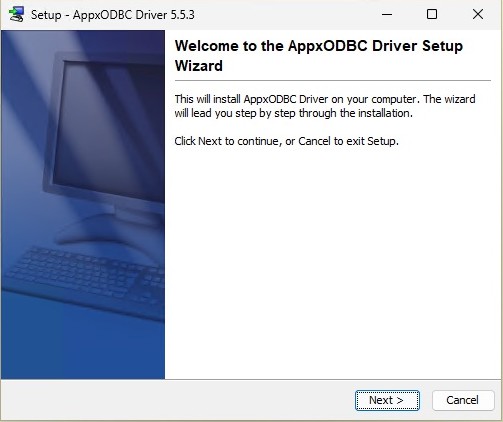Viewport: 503px width, 422px height.
Task: Close the Setup window with the X
Action: (x=478, y=14)
